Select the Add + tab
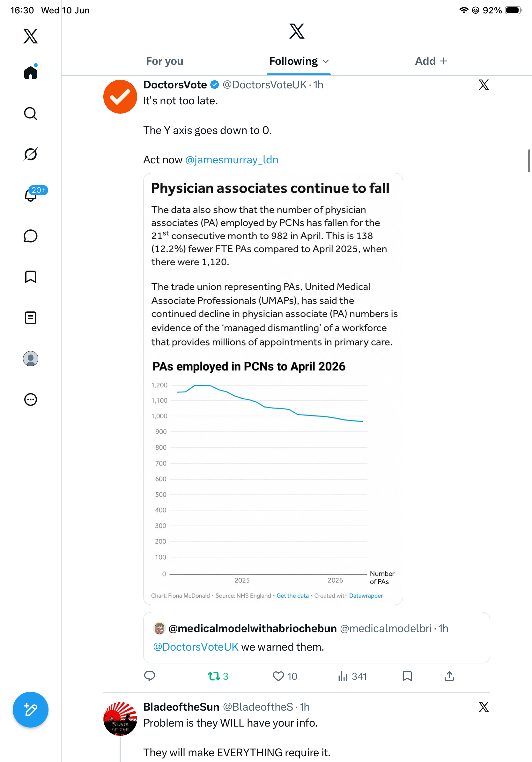532x762 pixels. [x=431, y=61]
